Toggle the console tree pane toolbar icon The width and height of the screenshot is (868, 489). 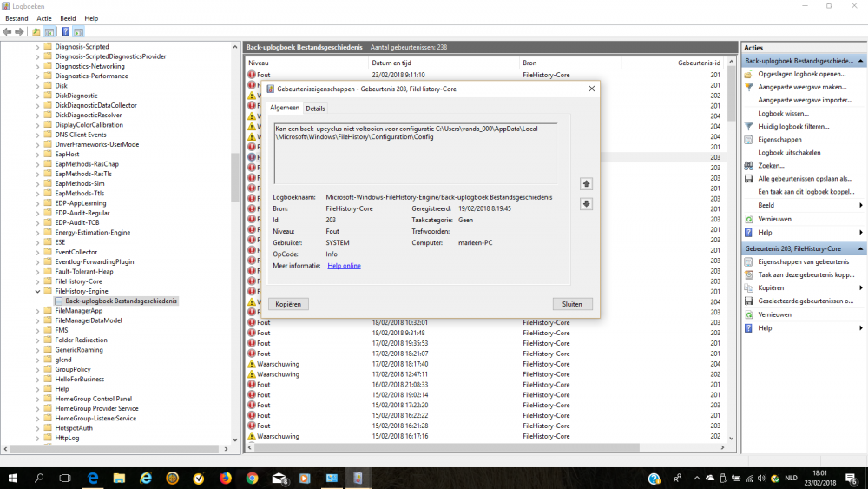point(49,31)
